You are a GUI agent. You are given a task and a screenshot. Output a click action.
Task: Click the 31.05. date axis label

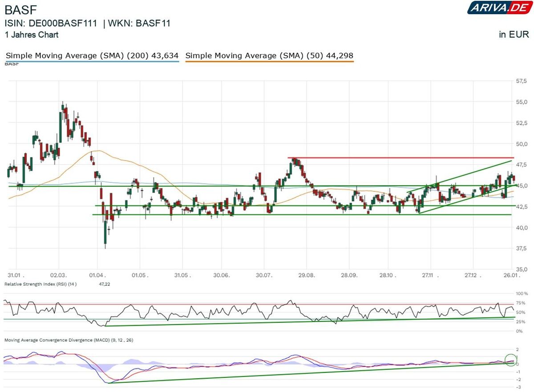tap(182, 275)
